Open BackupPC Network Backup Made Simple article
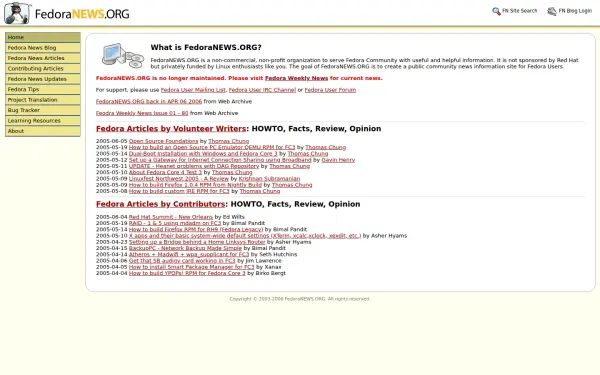Viewport: 600px width, 375px height. (185, 248)
